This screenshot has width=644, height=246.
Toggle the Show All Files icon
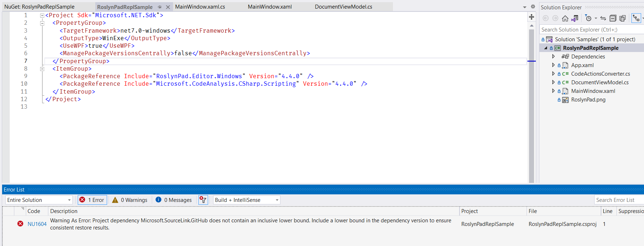tap(623, 18)
